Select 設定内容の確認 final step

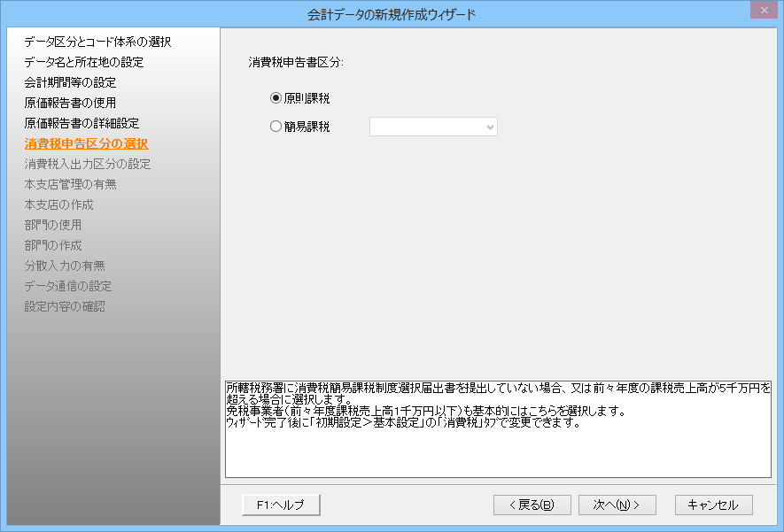point(65,306)
